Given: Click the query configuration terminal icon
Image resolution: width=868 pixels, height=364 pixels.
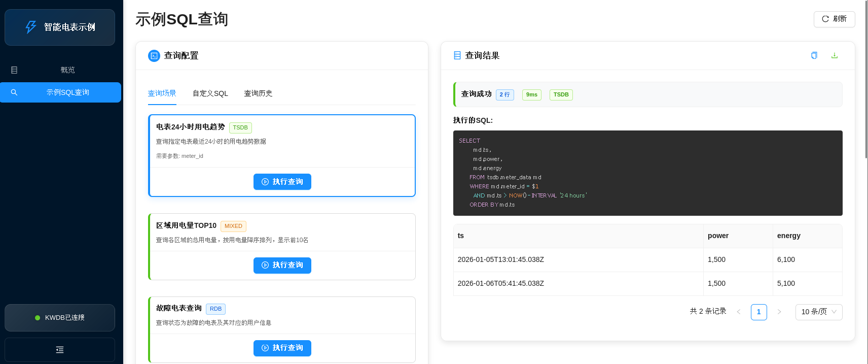Looking at the screenshot, I should [154, 56].
